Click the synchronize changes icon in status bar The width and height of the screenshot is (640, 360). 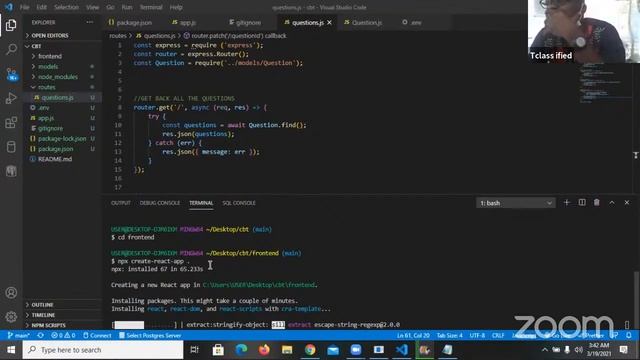click(x=40, y=336)
